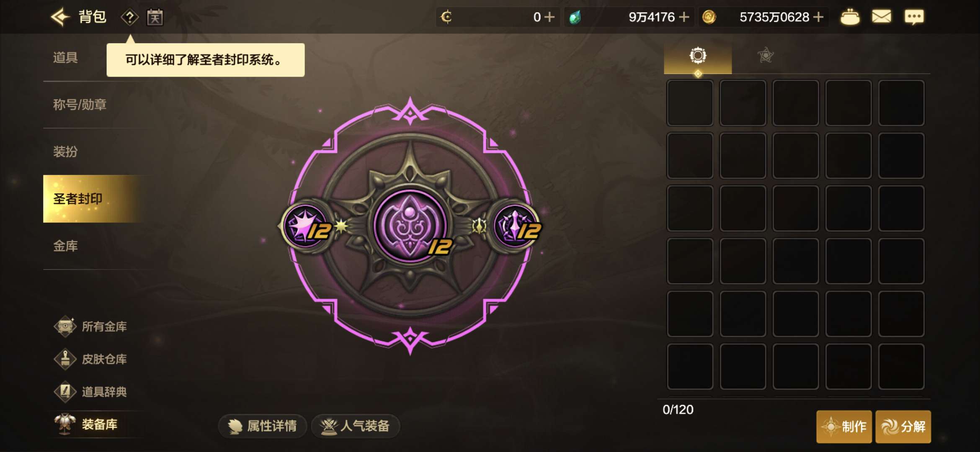Open the calendar icon in the header
Image resolution: width=980 pixels, height=452 pixels.
(x=155, y=18)
